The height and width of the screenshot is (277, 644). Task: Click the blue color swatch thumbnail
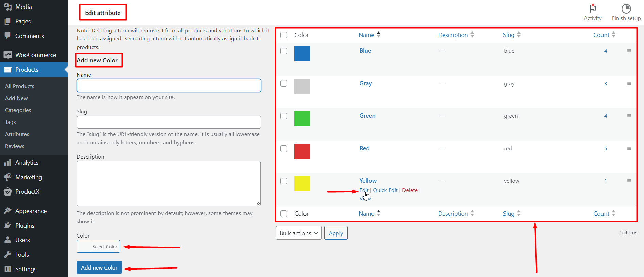coord(302,54)
